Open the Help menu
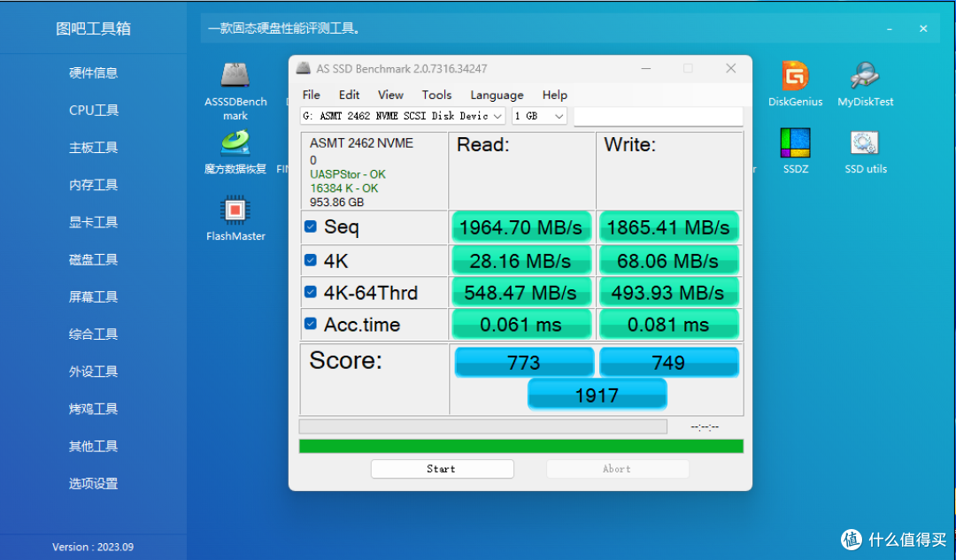 [555, 95]
